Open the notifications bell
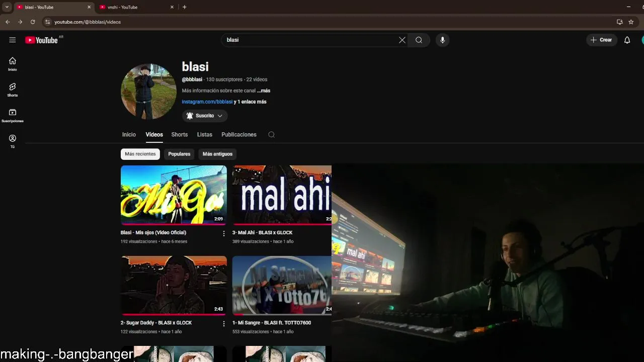The height and width of the screenshot is (362, 644). coord(627,40)
